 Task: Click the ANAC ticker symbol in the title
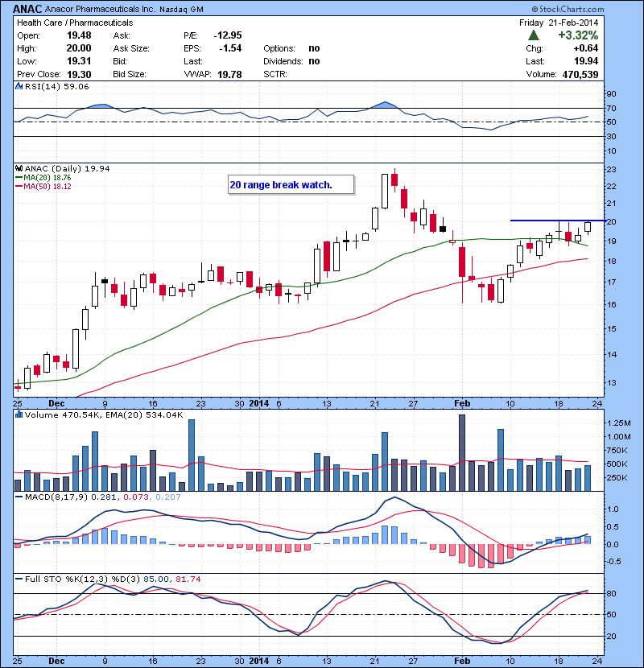pos(27,9)
